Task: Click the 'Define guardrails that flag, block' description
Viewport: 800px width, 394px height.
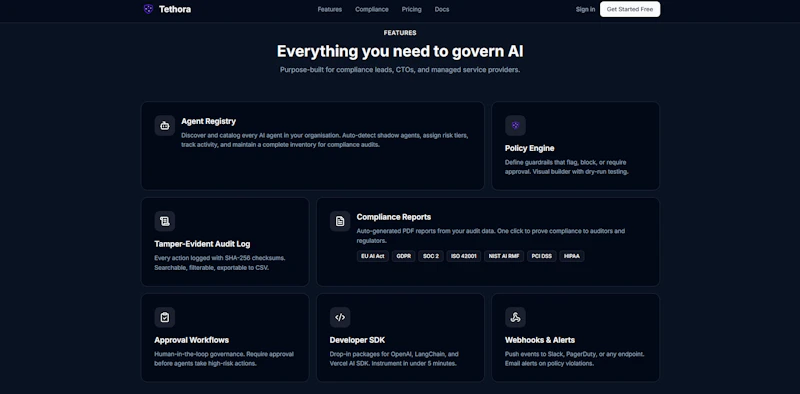Action: 567,167
